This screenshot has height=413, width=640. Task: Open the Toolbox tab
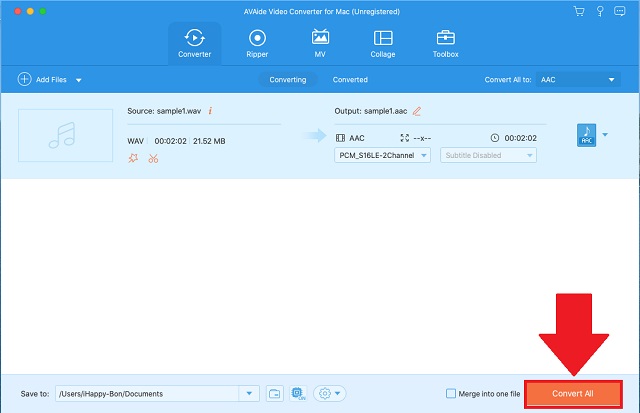pos(445,43)
